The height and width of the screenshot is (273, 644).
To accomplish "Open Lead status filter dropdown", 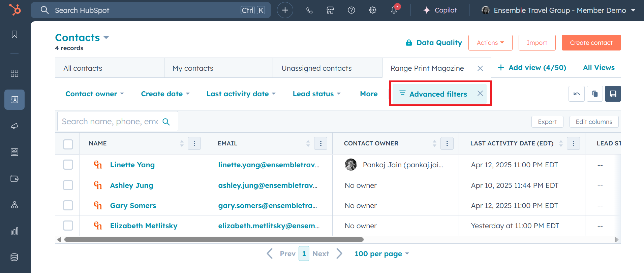I will coord(316,94).
